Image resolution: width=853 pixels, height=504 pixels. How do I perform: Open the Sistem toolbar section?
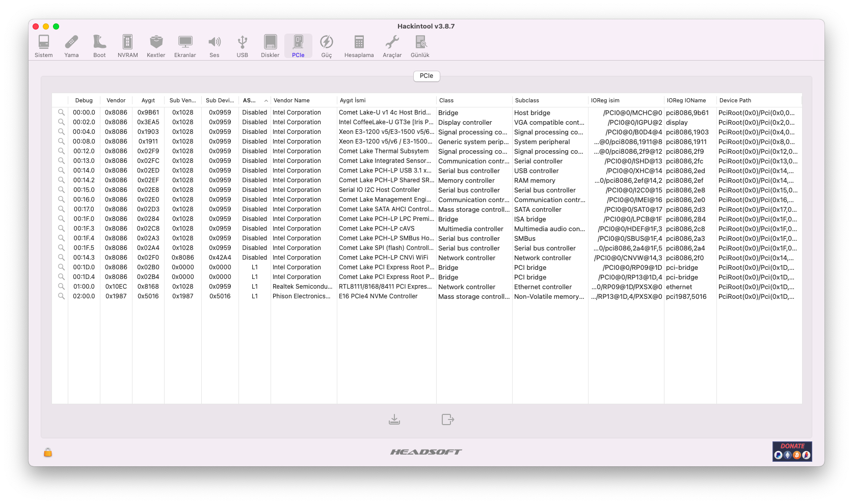pyautogui.click(x=44, y=46)
